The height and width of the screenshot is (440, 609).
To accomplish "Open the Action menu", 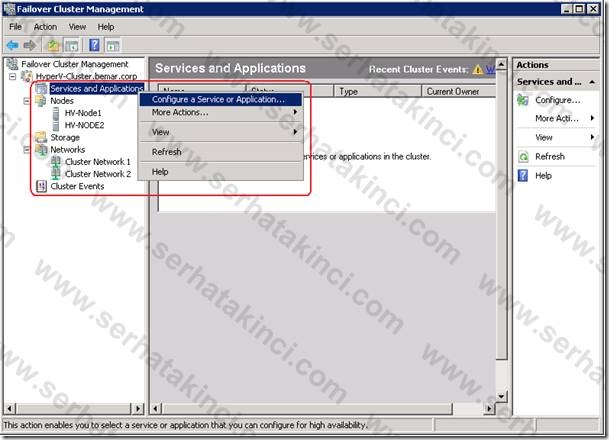I will [x=45, y=27].
